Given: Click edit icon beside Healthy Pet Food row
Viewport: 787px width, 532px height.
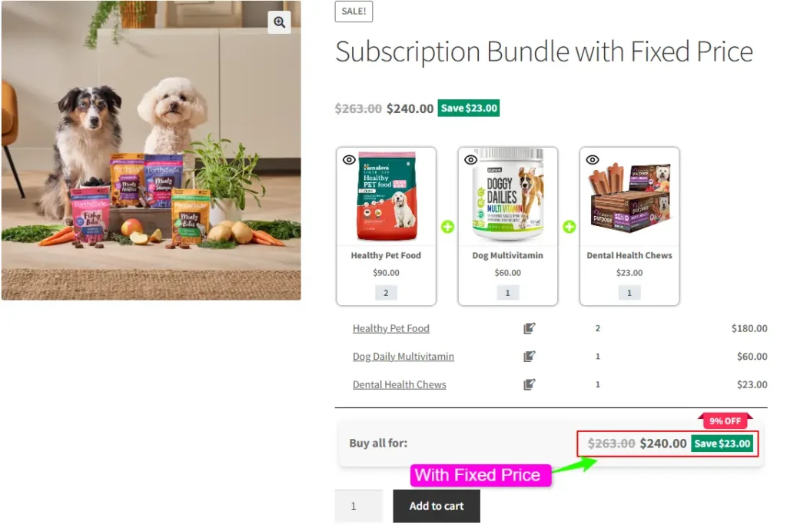Looking at the screenshot, I should pos(529,328).
